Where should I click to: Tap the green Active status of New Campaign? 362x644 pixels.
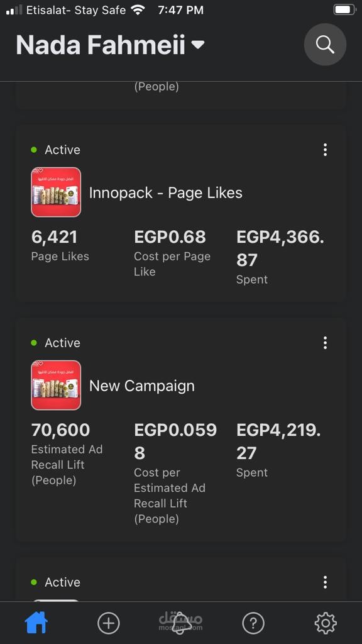pyautogui.click(x=56, y=343)
